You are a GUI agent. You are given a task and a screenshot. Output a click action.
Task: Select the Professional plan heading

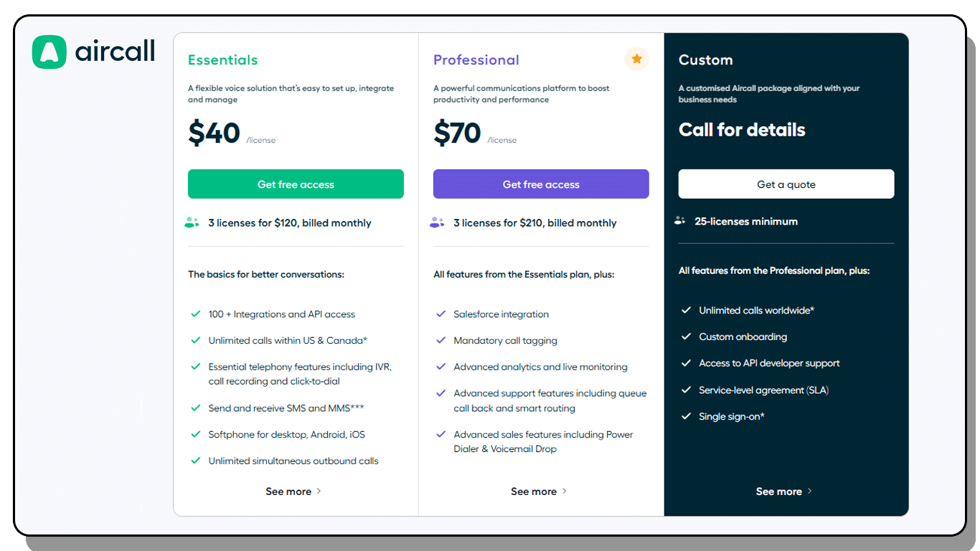476,60
